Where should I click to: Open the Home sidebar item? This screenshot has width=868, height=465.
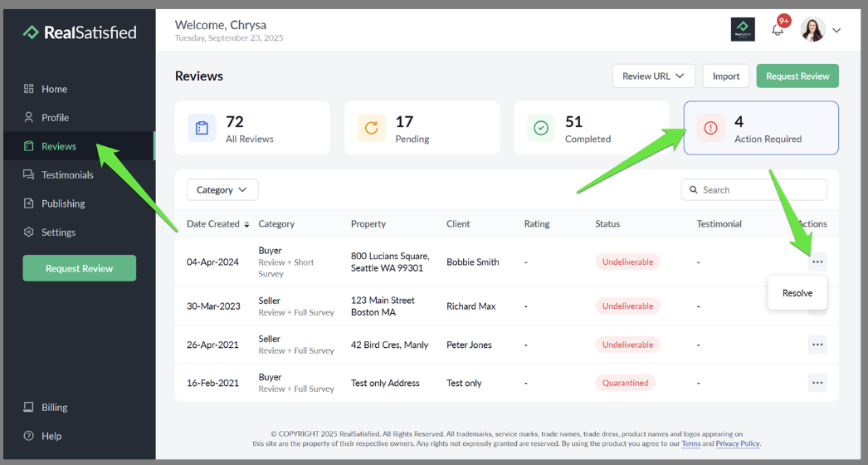point(54,89)
